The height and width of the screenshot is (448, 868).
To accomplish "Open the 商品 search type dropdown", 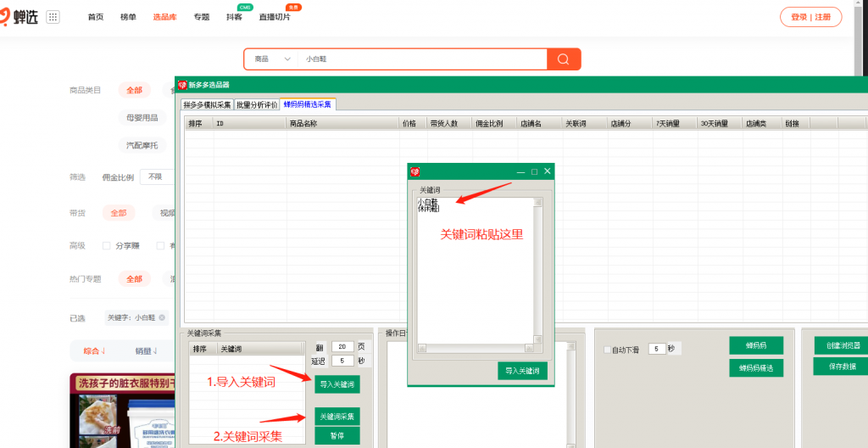I will click(x=272, y=59).
